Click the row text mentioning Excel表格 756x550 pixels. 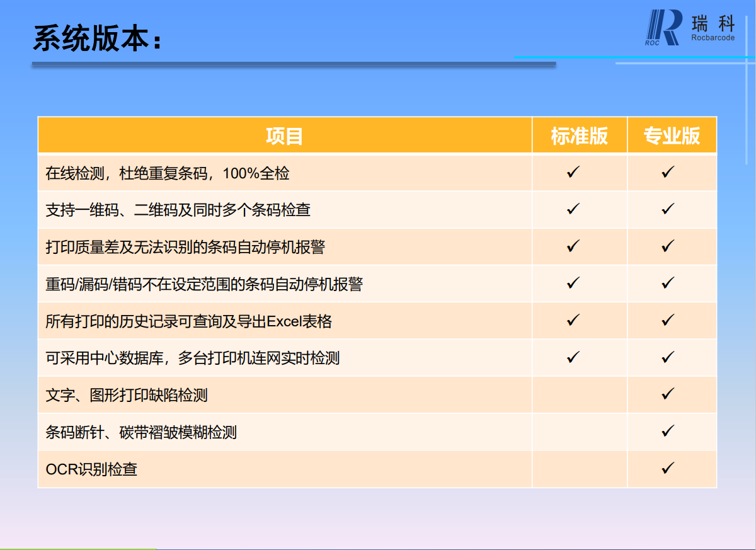pos(188,321)
